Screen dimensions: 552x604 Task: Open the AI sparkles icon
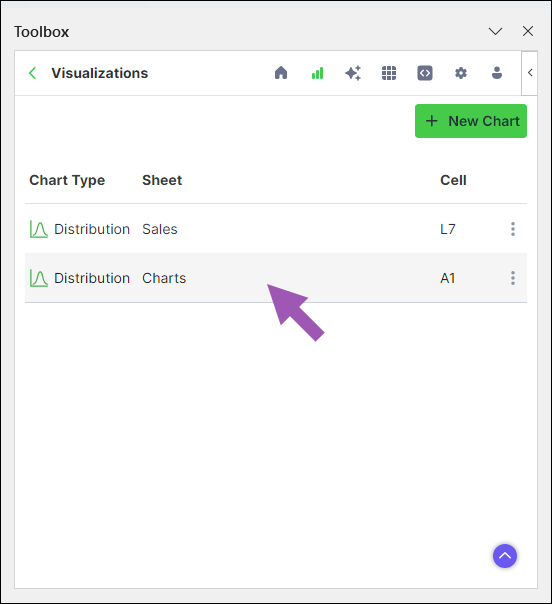coord(353,73)
